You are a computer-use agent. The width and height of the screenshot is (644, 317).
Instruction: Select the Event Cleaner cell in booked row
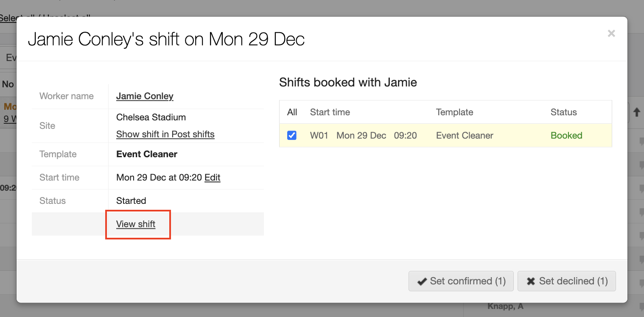[x=465, y=136]
